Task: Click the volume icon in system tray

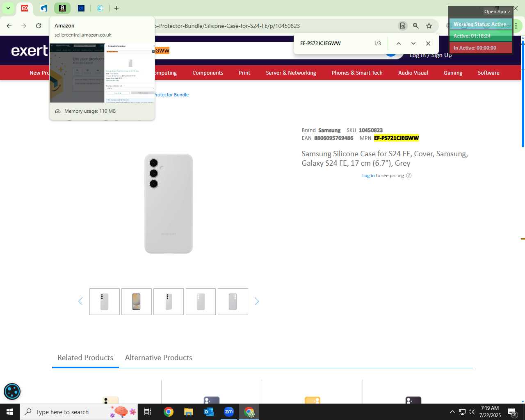Action: (472, 412)
